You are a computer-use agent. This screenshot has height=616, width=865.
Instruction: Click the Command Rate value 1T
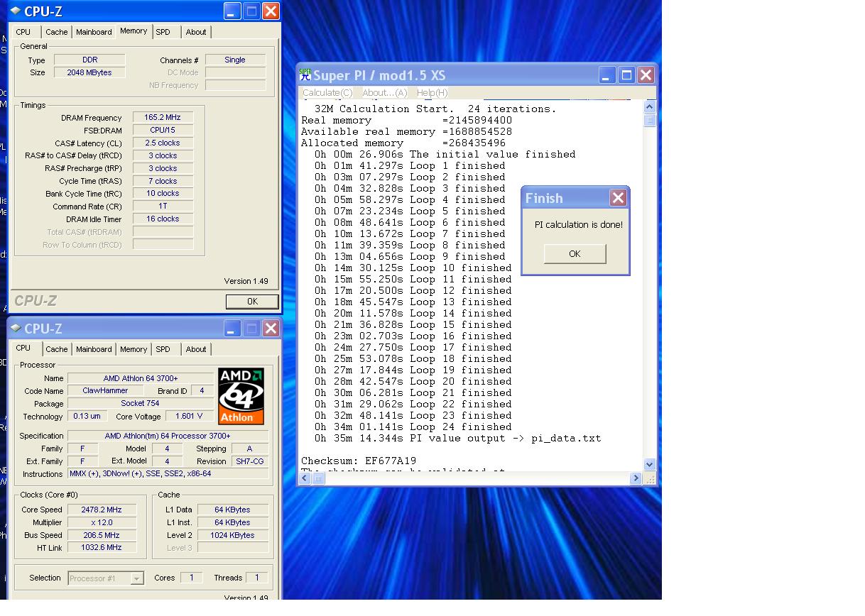click(163, 207)
